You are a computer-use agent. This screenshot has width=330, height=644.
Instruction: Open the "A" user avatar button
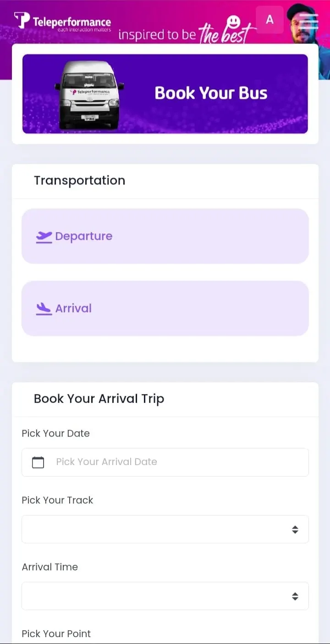point(269,20)
